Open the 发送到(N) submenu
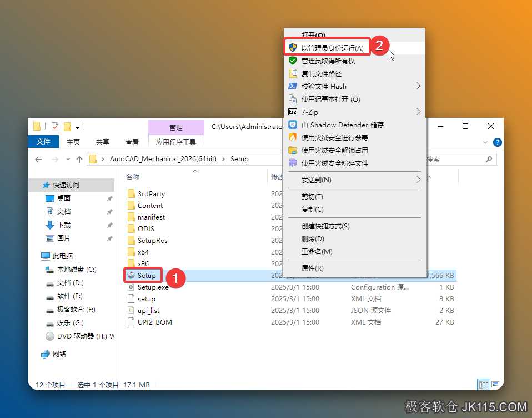Screen dimensions: 532x418 pos(354,180)
